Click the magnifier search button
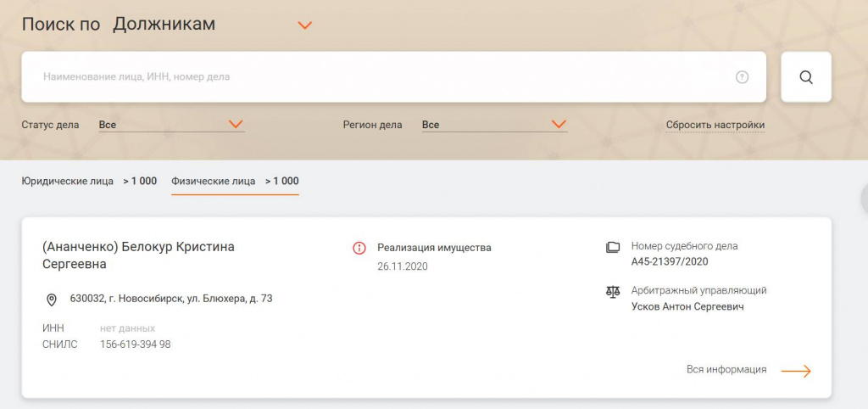 point(806,77)
